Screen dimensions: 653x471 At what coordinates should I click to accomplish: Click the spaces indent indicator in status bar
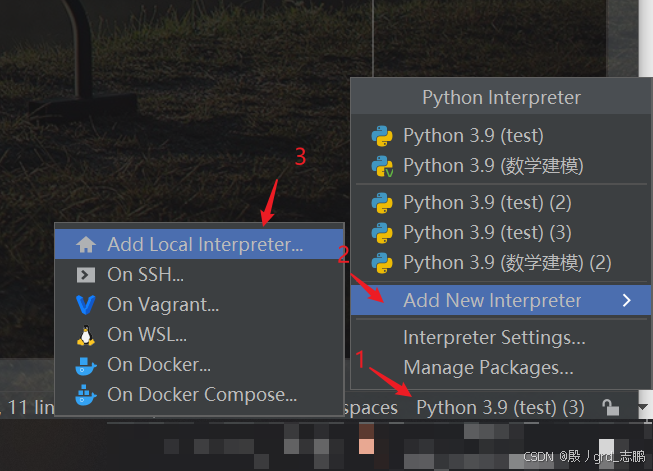(371, 408)
